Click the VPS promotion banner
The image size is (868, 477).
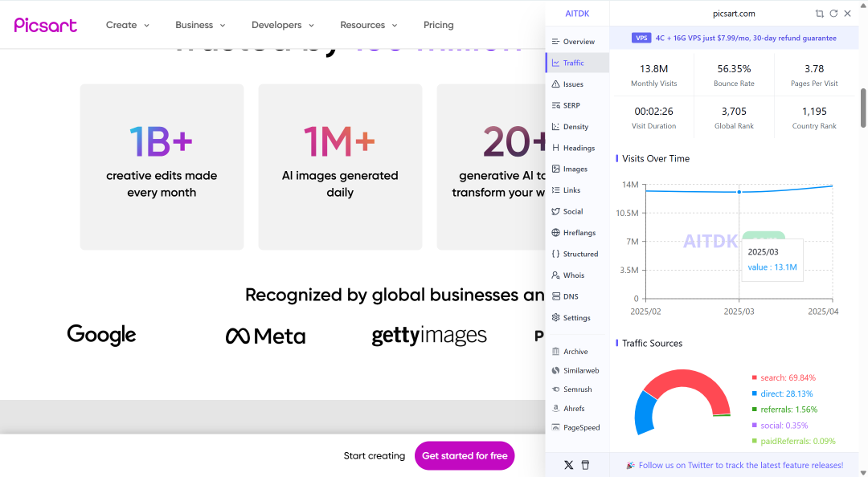tap(734, 38)
